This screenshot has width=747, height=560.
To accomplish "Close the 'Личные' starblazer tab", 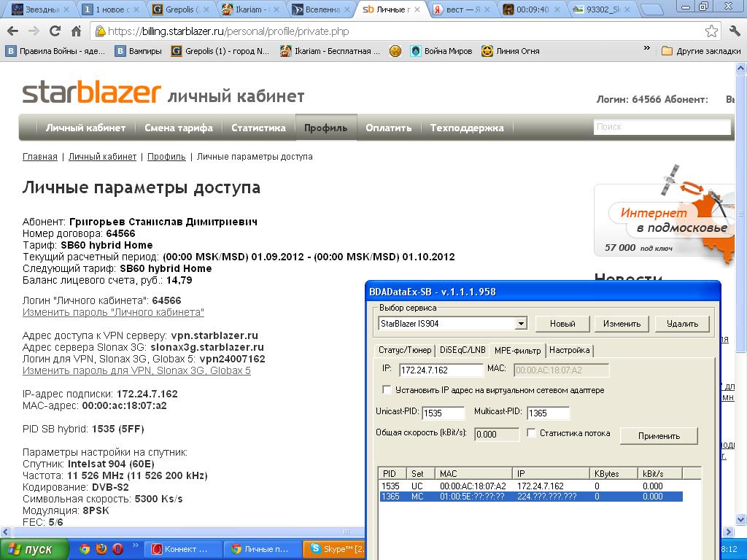I will pos(417,9).
